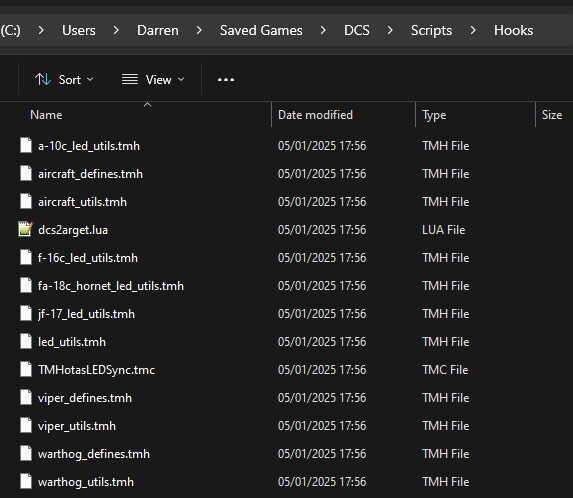Screen dimensions: 573x498
Task: Click the TMHotasLEDSync.tmc file icon
Action: 26,369
